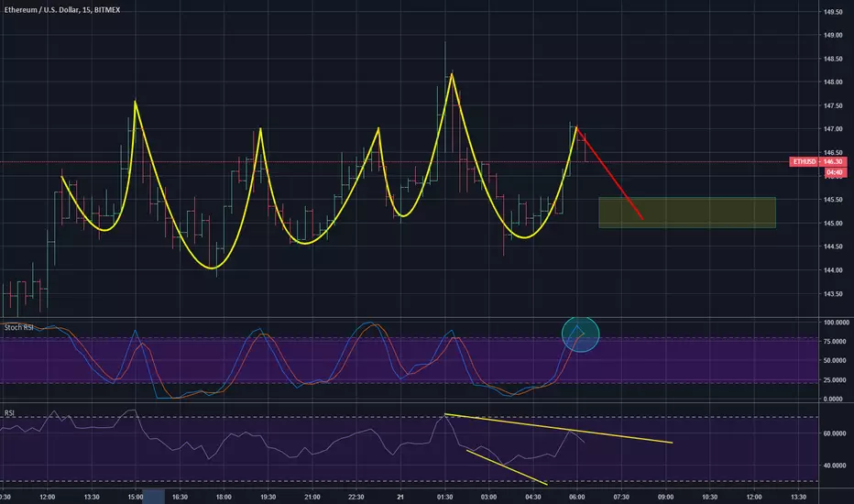Click the day 21 date label on time axis
Viewport: 854px width, 504px height.
400,497
